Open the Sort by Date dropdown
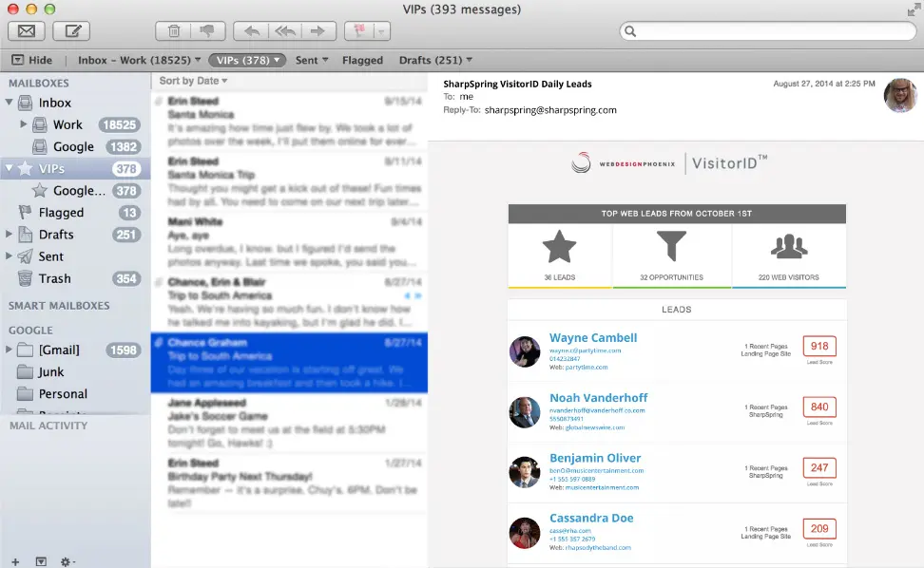The image size is (924, 568). coord(193,81)
